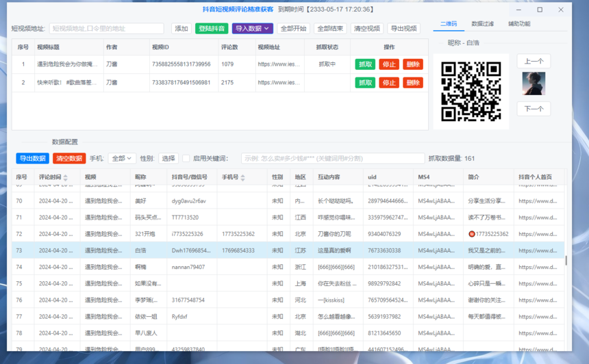
Task: Sort by the 手机号 column sort arrows
Action: click(242, 177)
